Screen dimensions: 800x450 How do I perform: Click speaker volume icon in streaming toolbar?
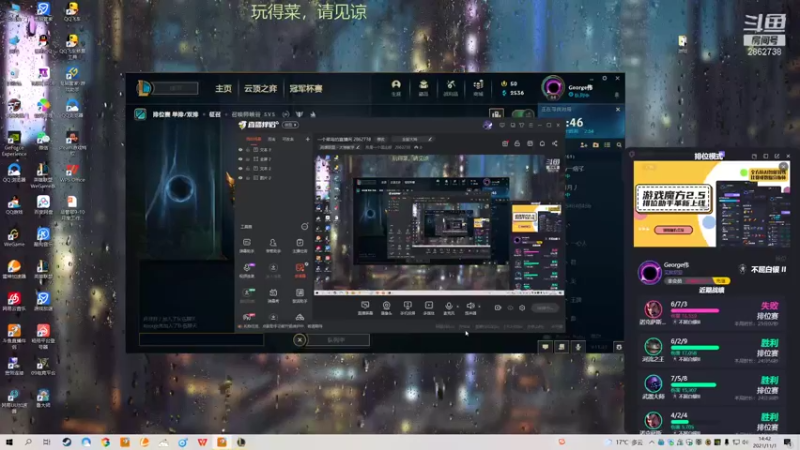click(x=470, y=307)
